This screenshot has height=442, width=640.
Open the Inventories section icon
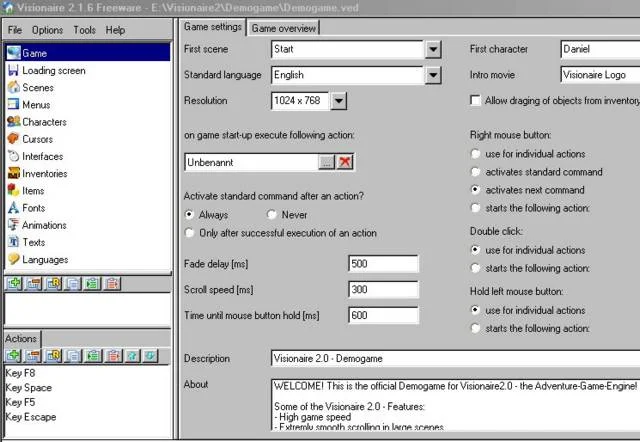click(13, 173)
